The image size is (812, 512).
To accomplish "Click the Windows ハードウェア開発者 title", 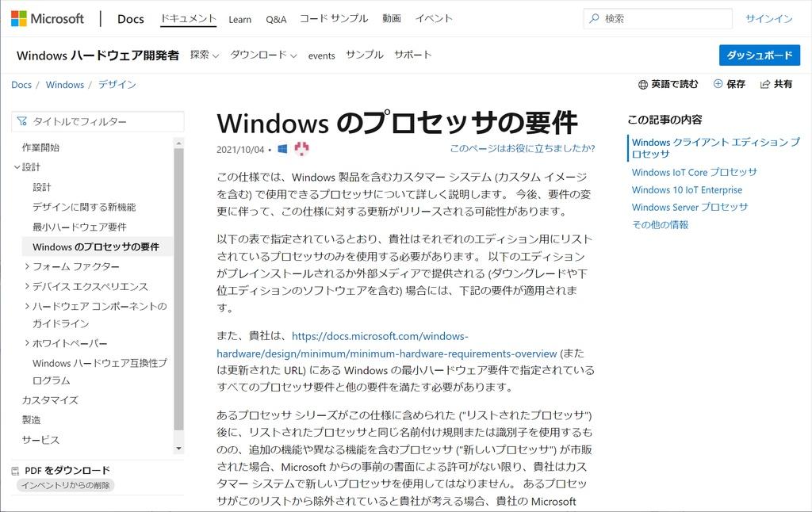I will tap(98, 55).
